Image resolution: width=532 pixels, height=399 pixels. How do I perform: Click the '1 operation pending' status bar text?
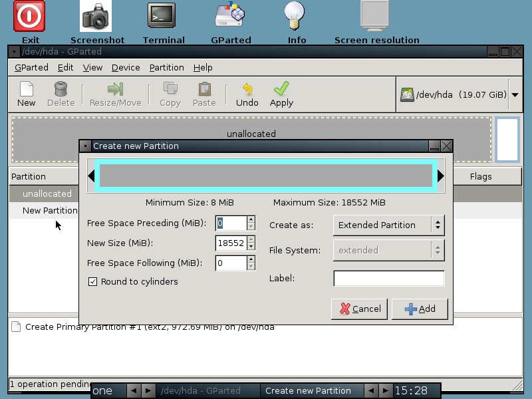51,384
